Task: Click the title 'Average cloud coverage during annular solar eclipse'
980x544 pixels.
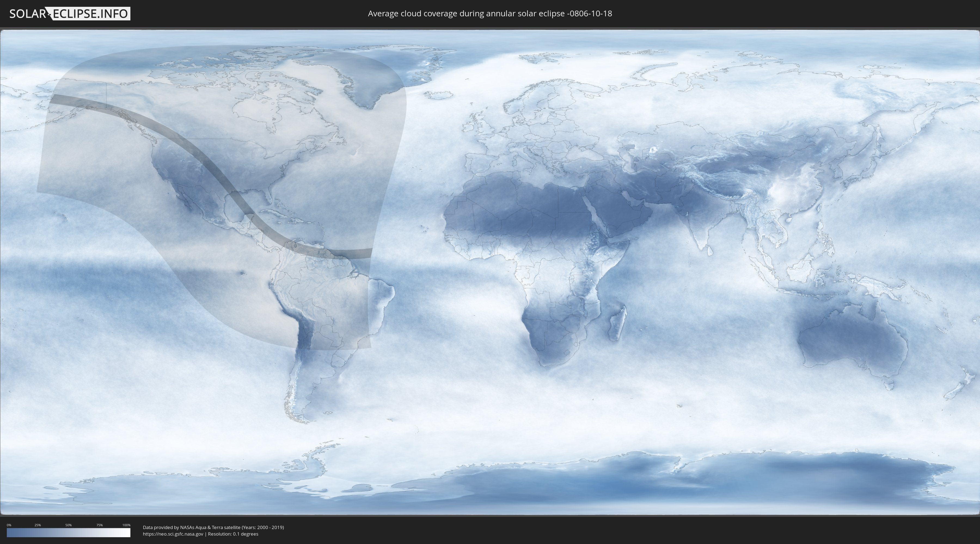Action: point(490,14)
